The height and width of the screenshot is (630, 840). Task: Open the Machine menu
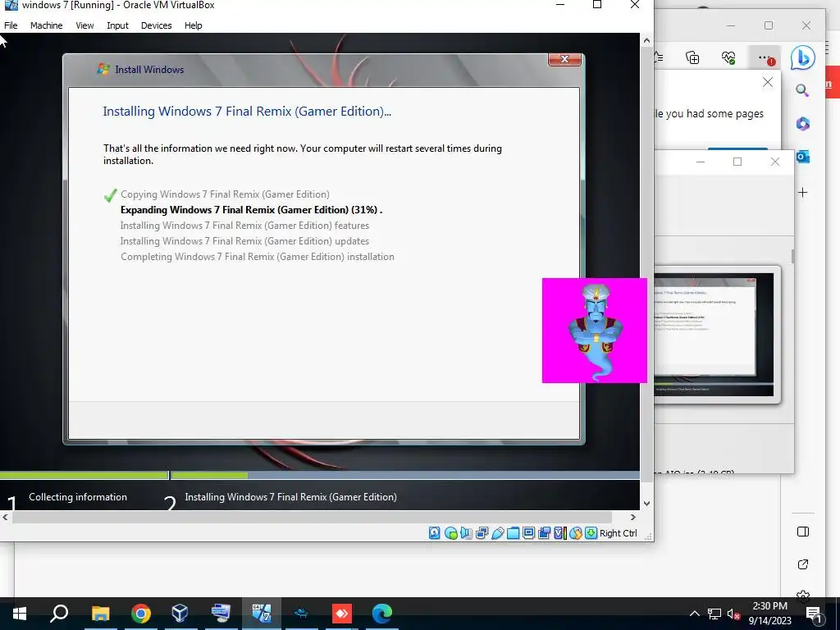pos(46,25)
